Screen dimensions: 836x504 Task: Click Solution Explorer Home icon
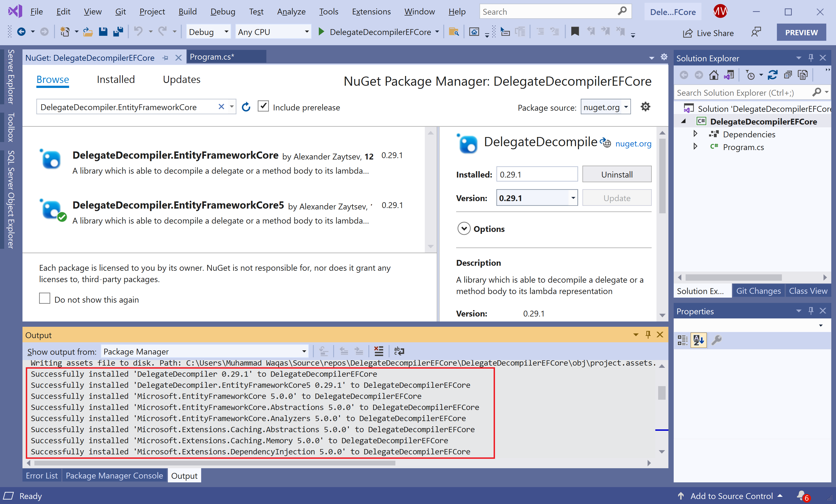[714, 75]
